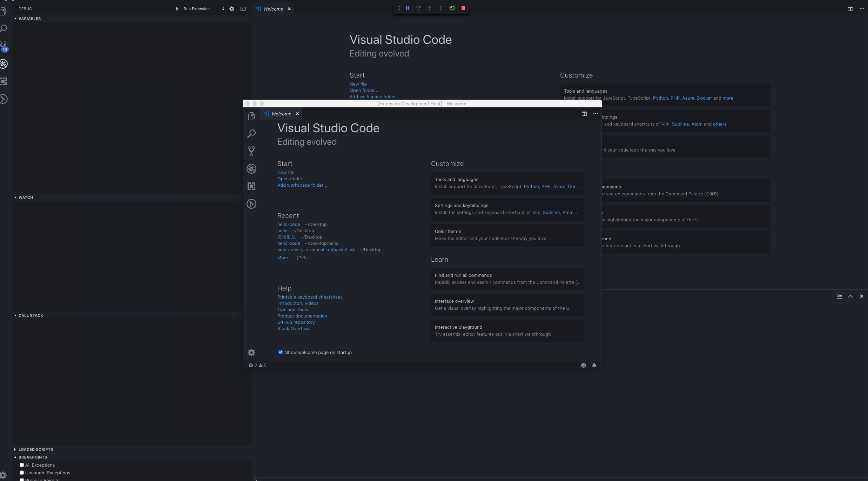Click Open folder in Extension Host
Viewport: 868px width, 481px height.
[x=291, y=179]
